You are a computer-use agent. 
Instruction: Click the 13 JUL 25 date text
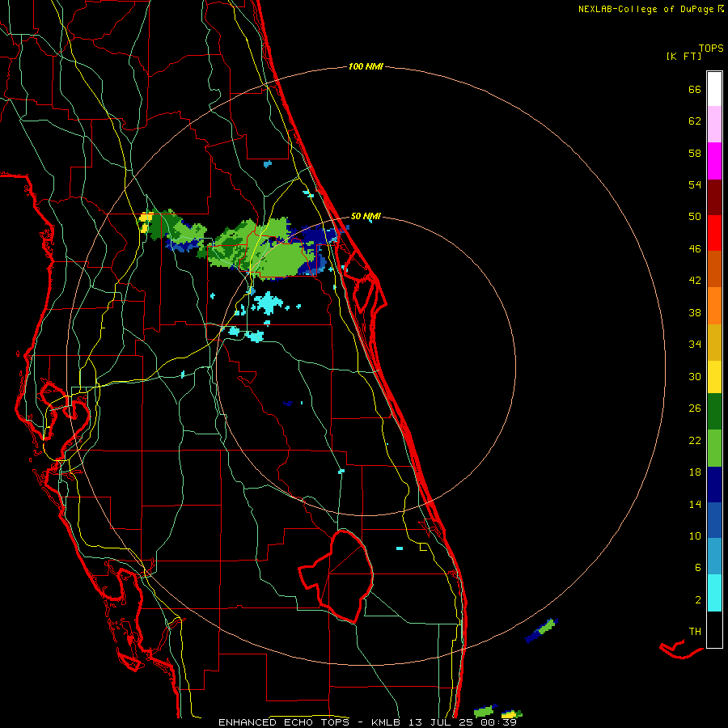(x=442, y=722)
